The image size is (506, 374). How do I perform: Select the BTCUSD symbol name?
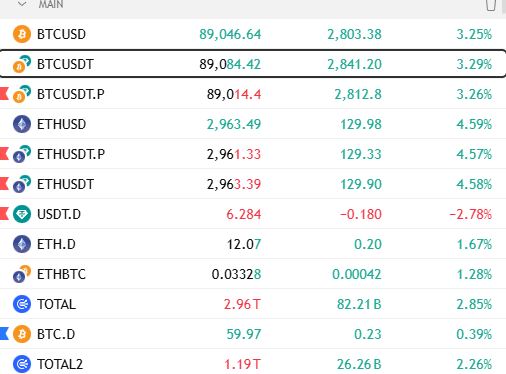coord(61,34)
